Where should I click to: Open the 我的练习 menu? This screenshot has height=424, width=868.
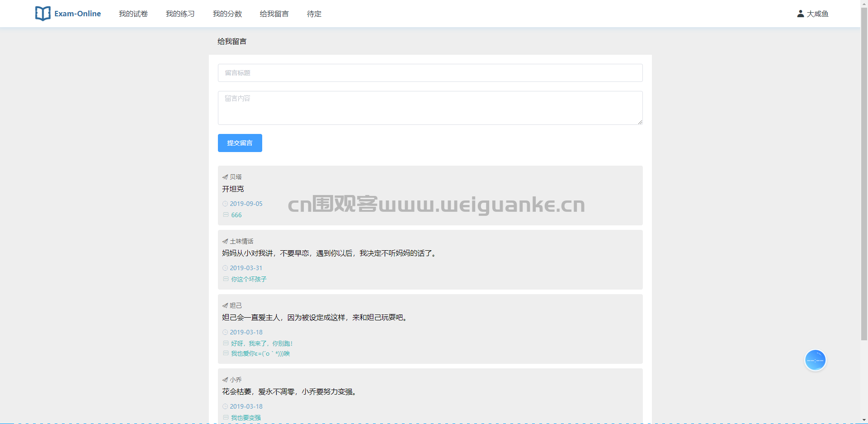(x=180, y=14)
